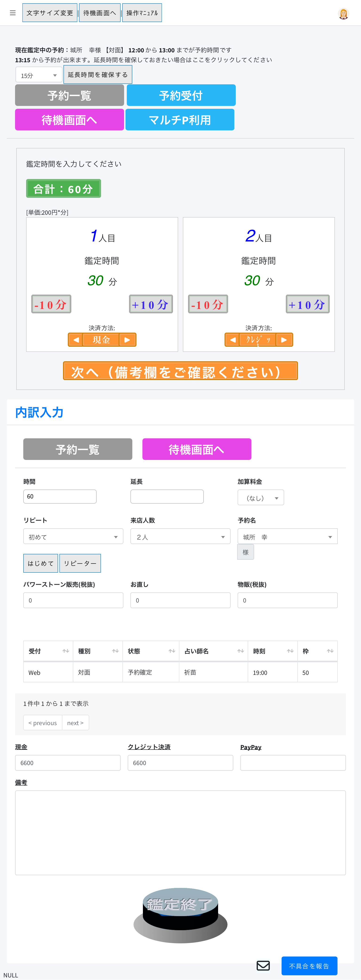Expand the 来店人数 dropdown
Screen dimensions: 361x980
click(180, 537)
